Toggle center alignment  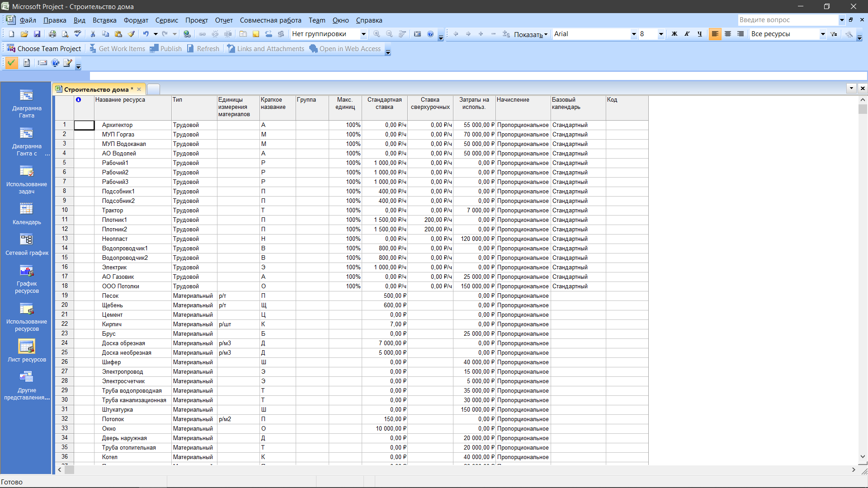[x=728, y=34]
